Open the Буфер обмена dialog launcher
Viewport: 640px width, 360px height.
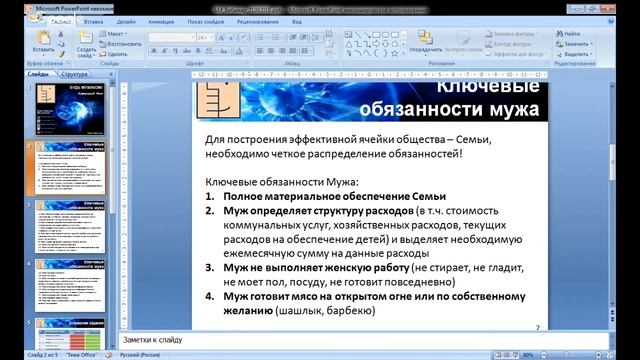tap(69, 64)
